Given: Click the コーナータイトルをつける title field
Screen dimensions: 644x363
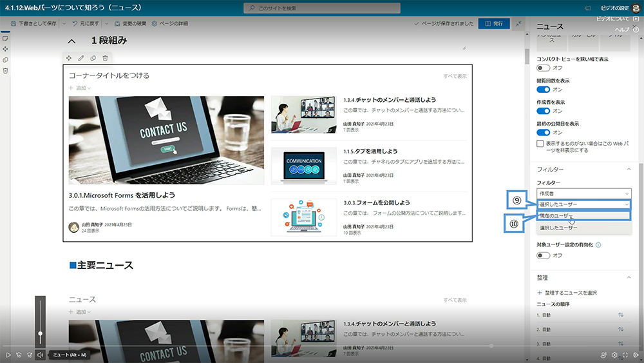Looking at the screenshot, I should (109, 75).
